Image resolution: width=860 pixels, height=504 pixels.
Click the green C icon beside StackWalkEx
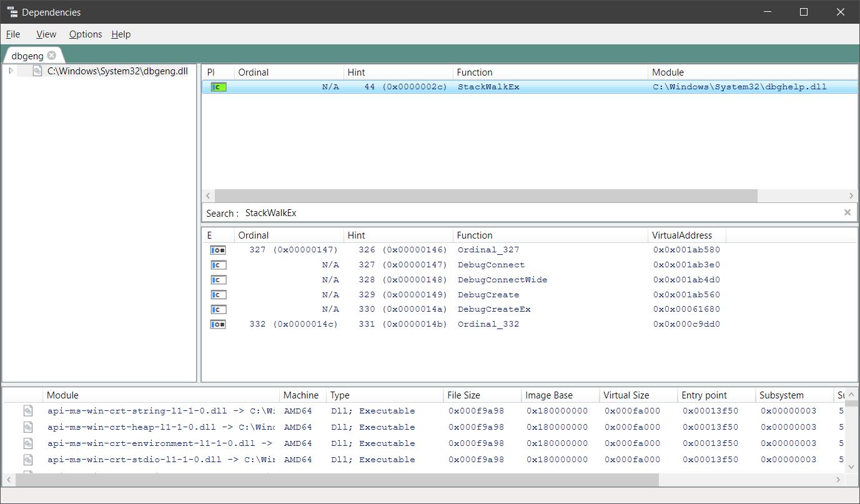click(x=217, y=87)
